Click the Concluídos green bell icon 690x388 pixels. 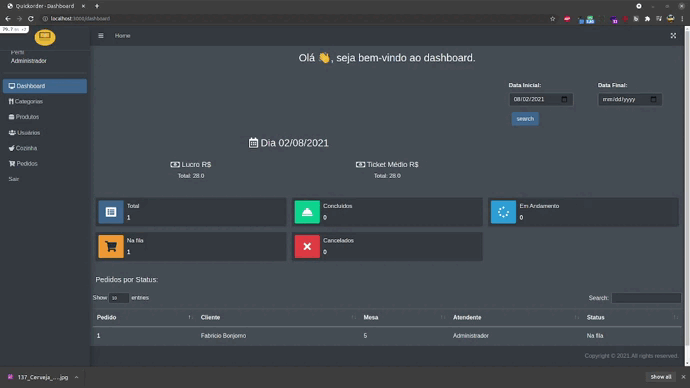(x=307, y=212)
